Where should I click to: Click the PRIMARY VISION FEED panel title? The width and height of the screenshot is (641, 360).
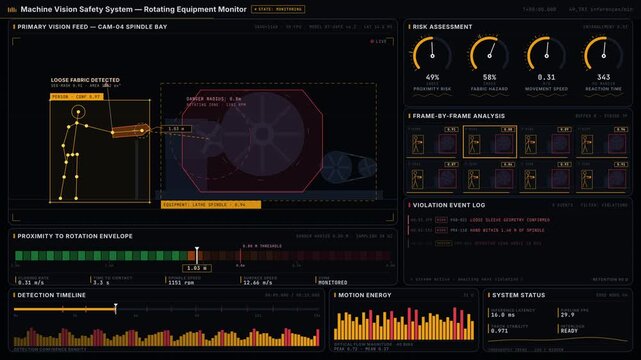click(92, 27)
